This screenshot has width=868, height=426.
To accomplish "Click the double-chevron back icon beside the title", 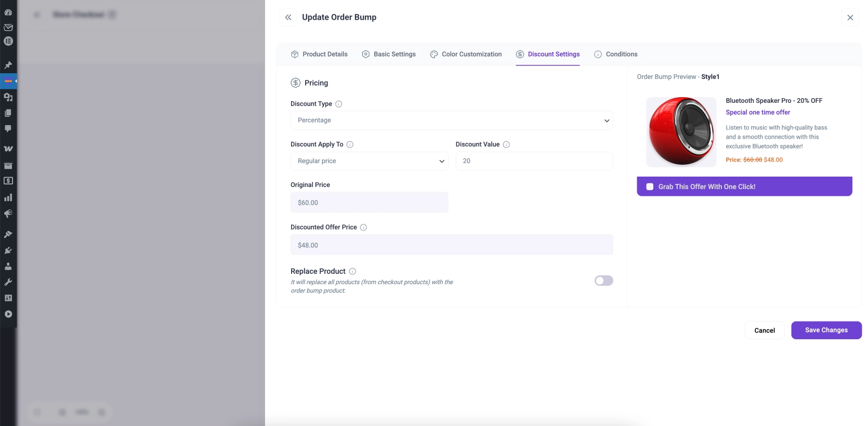I will point(288,17).
